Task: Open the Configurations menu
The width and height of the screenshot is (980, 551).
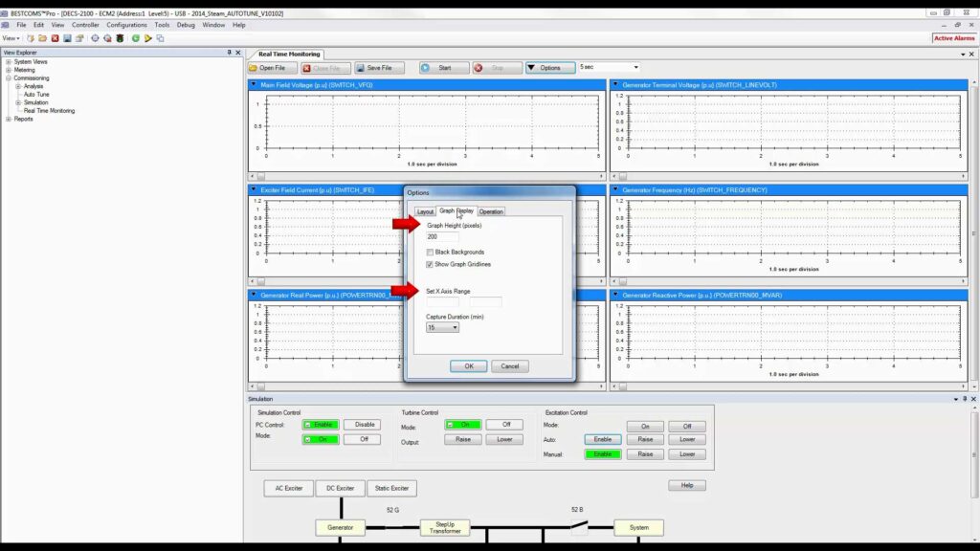Action: [126, 25]
